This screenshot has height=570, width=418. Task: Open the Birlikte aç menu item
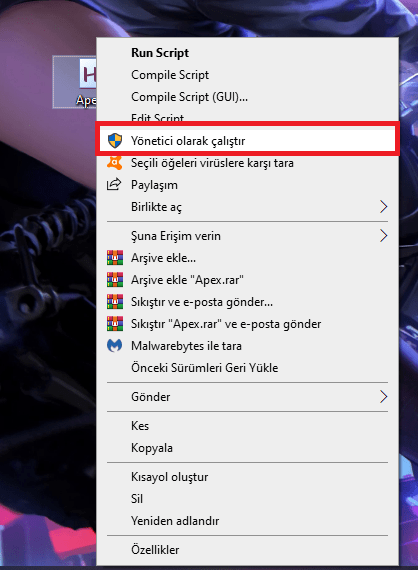(x=247, y=207)
